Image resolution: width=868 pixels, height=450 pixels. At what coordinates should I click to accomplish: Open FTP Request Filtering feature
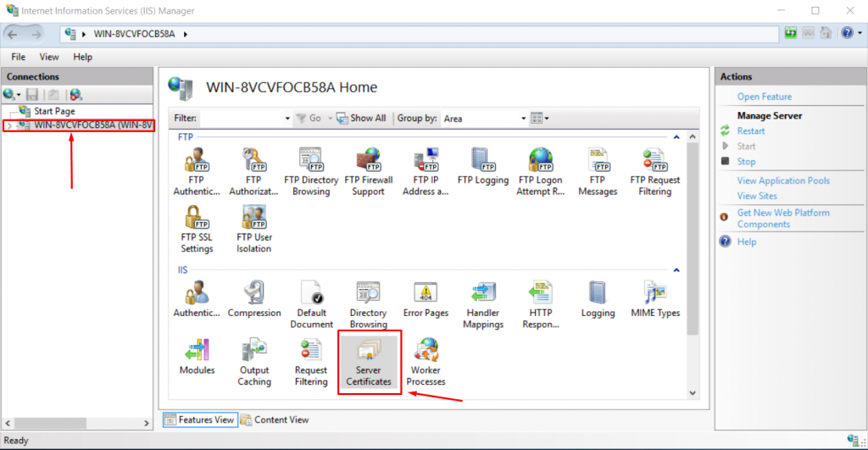655,171
